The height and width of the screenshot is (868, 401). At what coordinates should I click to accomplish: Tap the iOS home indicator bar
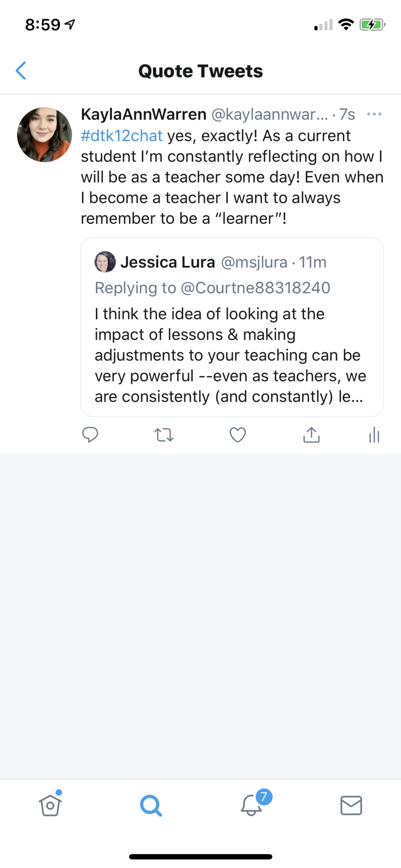pyautogui.click(x=200, y=857)
